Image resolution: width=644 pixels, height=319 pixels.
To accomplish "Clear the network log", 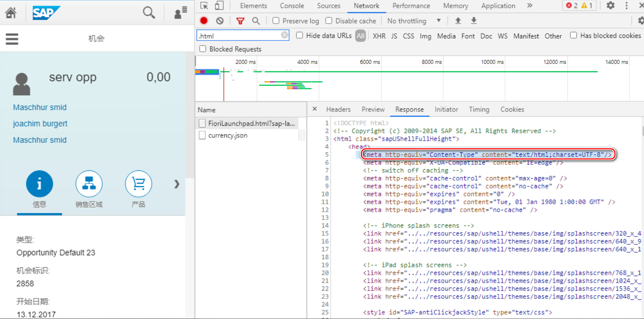I will click(220, 21).
